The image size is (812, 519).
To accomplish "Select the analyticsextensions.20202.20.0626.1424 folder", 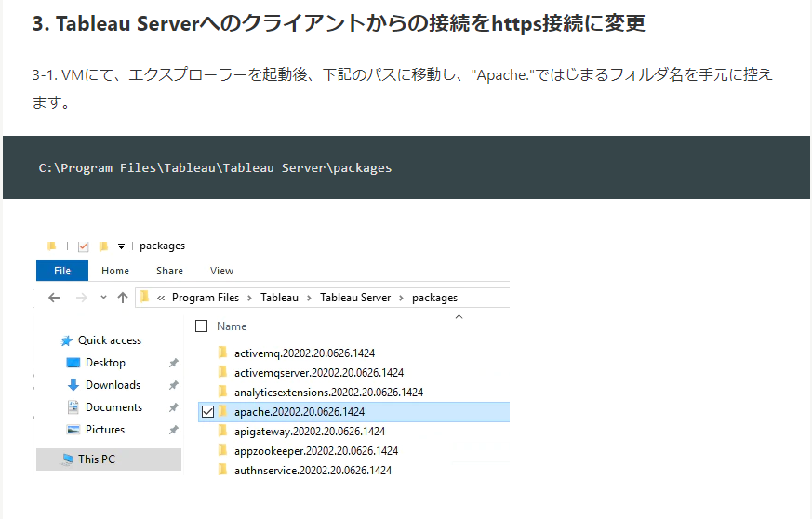I will 329,393.
